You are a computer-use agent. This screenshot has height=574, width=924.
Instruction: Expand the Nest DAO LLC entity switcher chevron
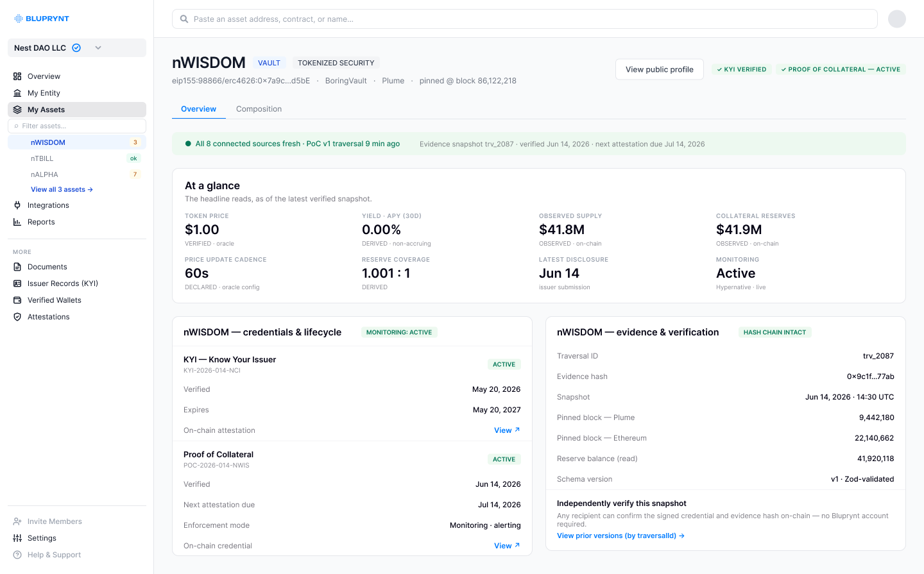click(x=98, y=48)
